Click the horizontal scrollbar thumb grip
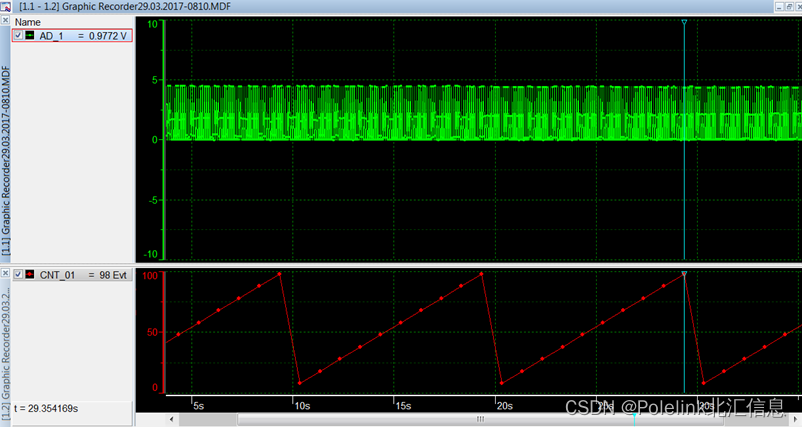The width and height of the screenshot is (802, 427). point(480,419)
